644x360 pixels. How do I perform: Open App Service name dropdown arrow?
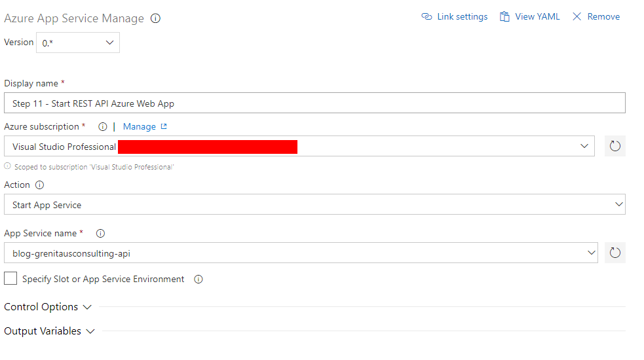pyautogui.click(x=591, y=253)
